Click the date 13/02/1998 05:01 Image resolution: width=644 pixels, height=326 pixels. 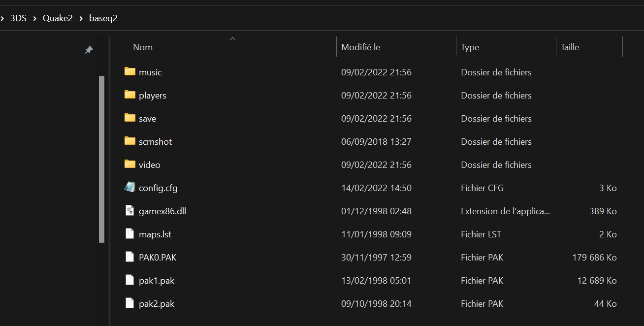(x=376, y=281)
